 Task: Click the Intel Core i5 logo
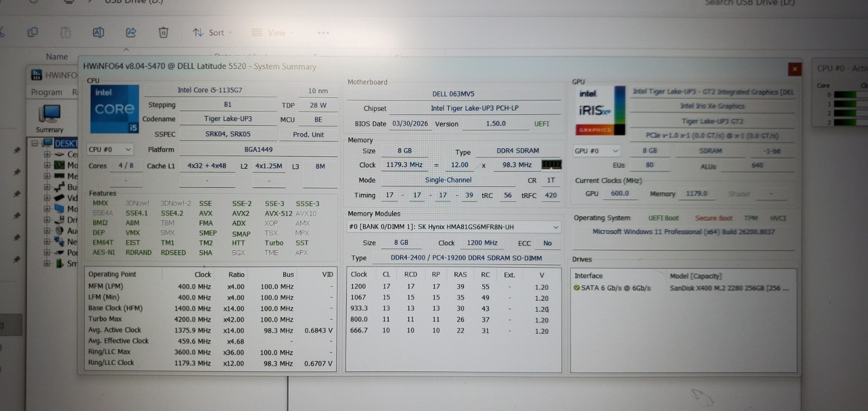tap(114, 109)
